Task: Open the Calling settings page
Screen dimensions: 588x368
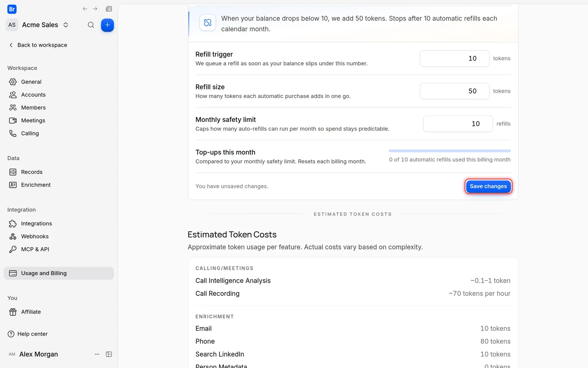Action: click(x=59, y=133)
